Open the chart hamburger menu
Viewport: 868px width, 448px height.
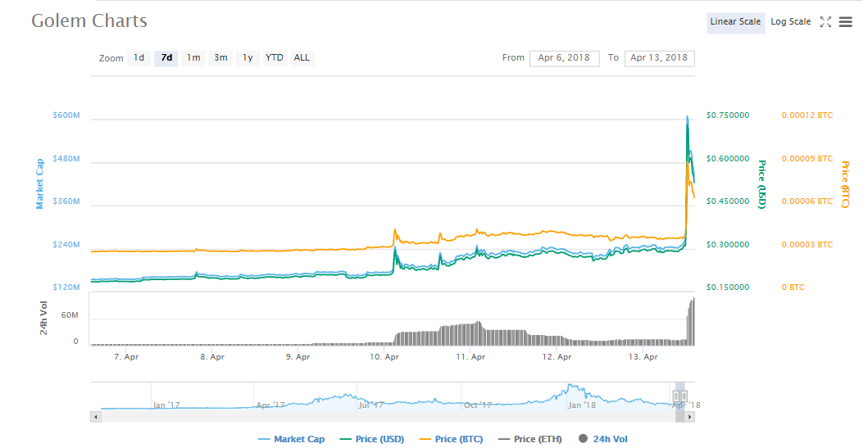846,22
